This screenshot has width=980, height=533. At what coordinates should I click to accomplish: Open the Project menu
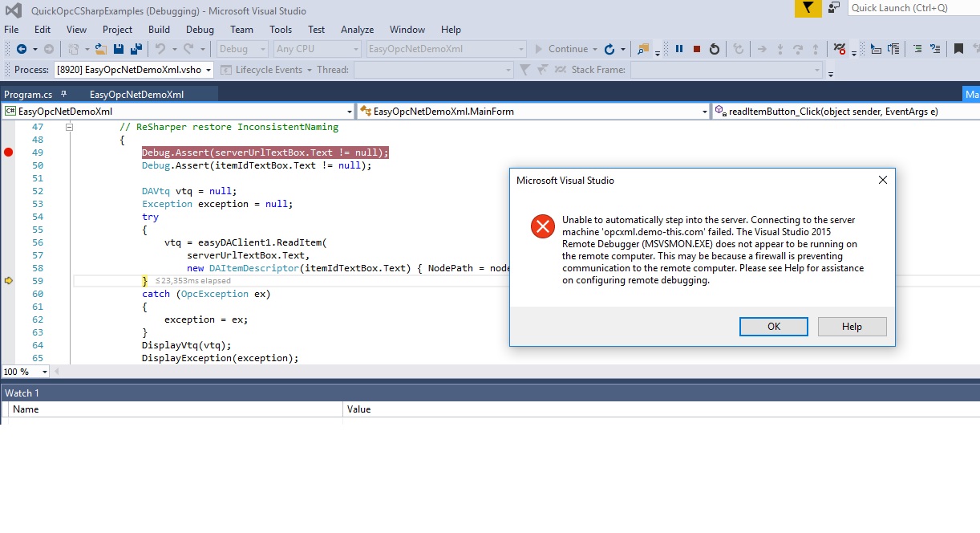tap(117, 30)
